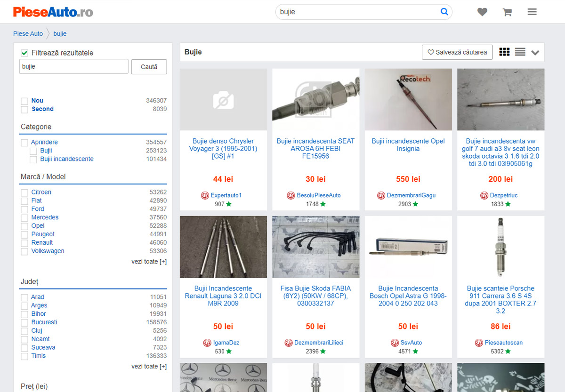Click seller badge icon next to DezmembrariLilieci
The image size is (565, 392).
(289, 343)
